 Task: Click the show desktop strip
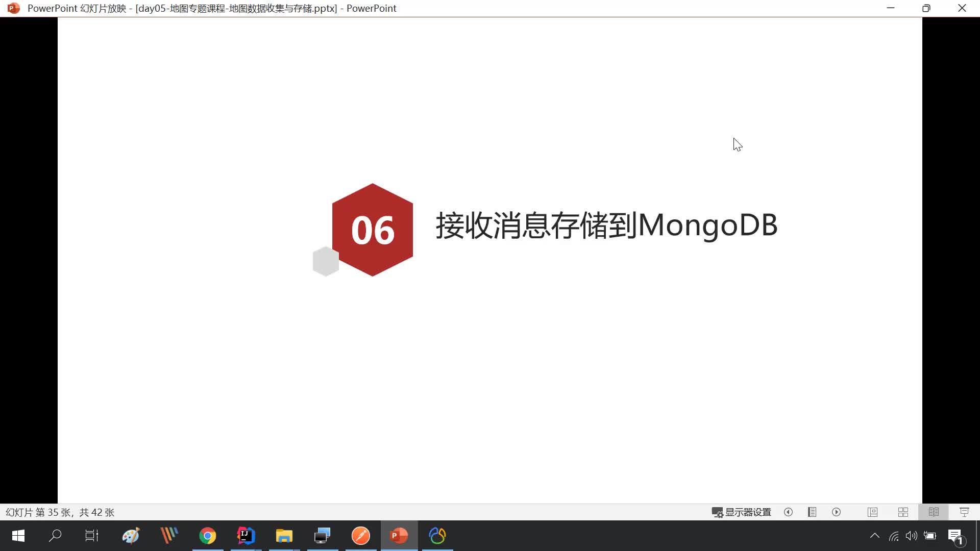[x=978, y=536]
